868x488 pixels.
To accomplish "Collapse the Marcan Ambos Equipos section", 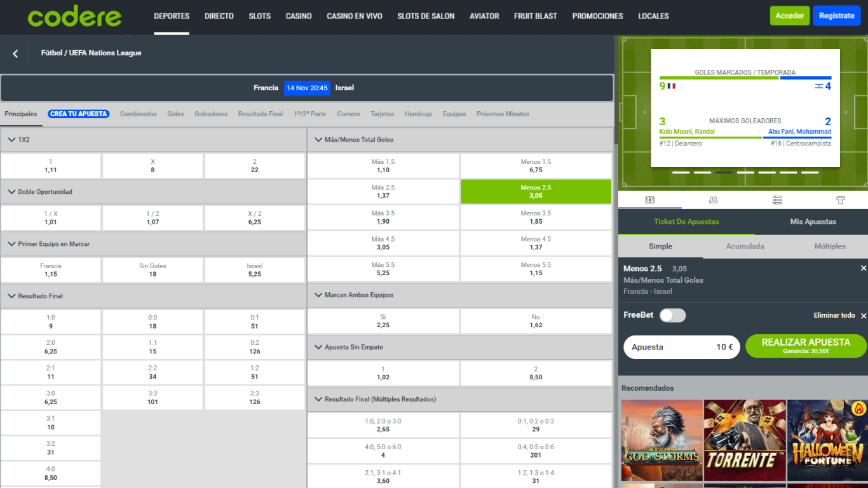I will point(459,295).
